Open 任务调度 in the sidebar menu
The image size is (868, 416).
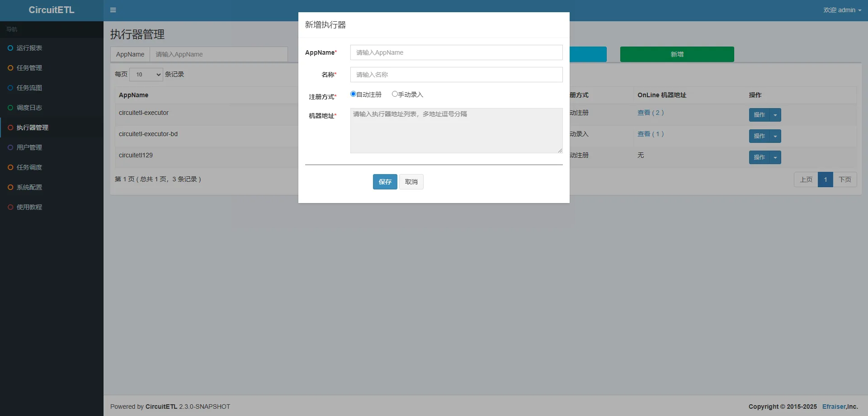click(x=29, y=167)
